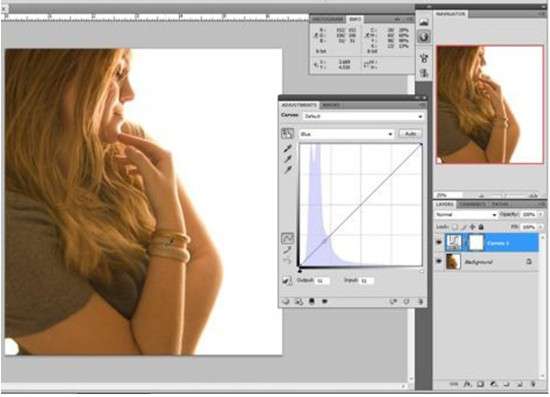Open the third collapsed panel icon in the dock
This screenshot has height=397, width=550.
424,58
